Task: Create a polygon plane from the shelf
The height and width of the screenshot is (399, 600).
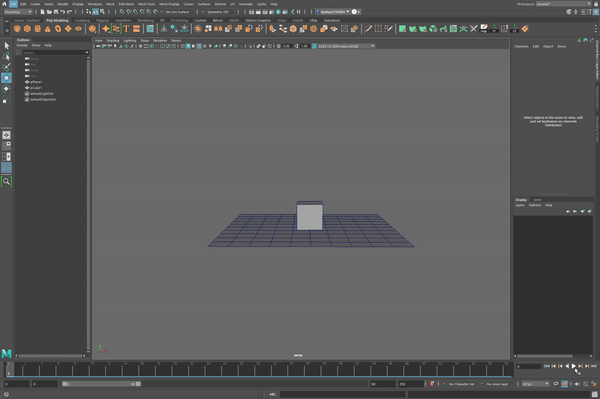Action: (68, 29)
